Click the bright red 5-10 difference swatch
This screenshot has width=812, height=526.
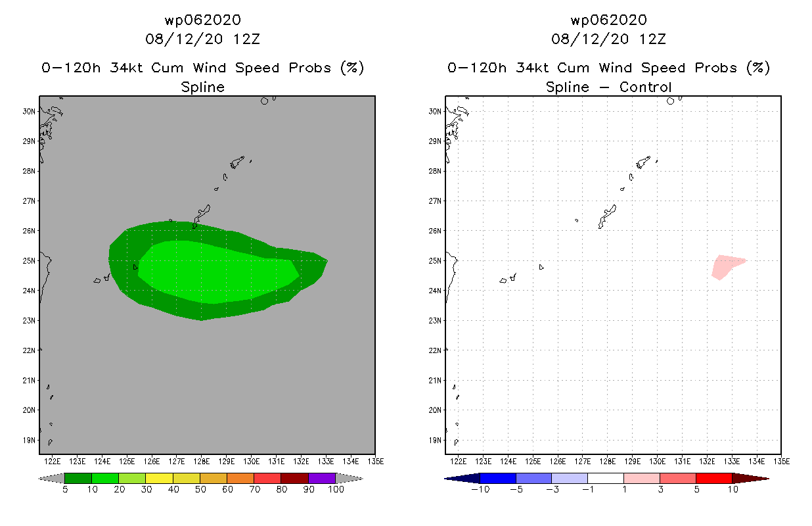coord(713,478)
